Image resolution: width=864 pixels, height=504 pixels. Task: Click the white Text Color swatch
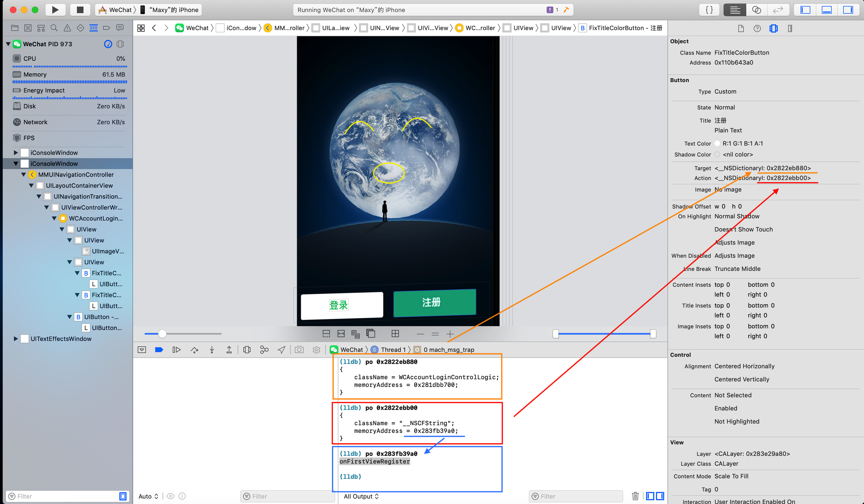tap(717, 144)
